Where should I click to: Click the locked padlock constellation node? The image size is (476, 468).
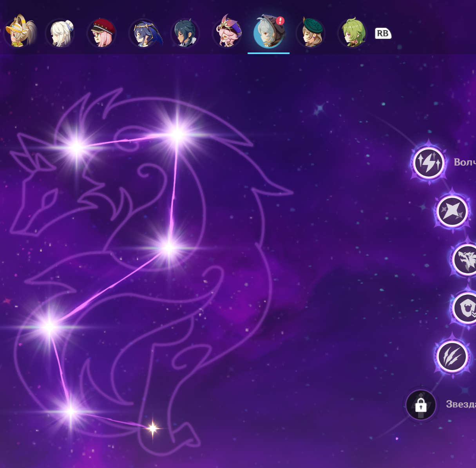click(421, 405)
